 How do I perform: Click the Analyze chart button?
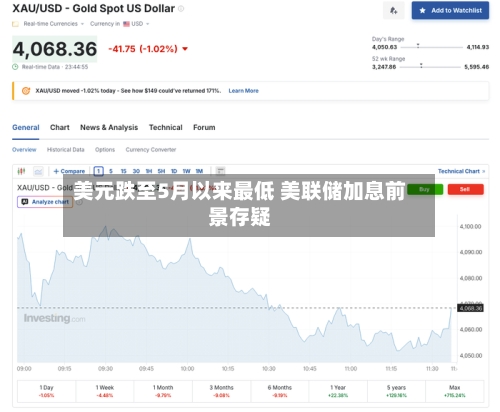point(45,202)
